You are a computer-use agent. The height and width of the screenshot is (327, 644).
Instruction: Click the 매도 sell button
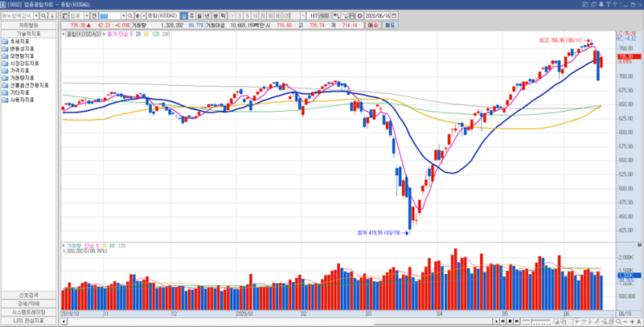390,25
